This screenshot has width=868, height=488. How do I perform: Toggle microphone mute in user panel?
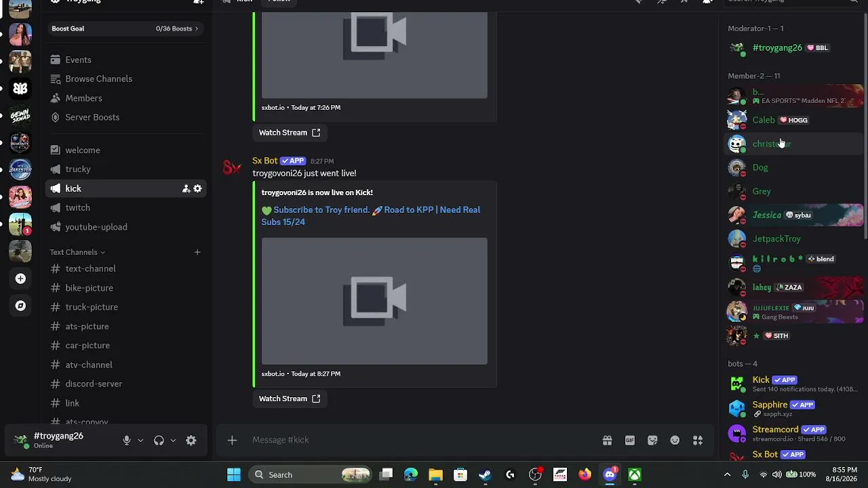coord(127,441)
